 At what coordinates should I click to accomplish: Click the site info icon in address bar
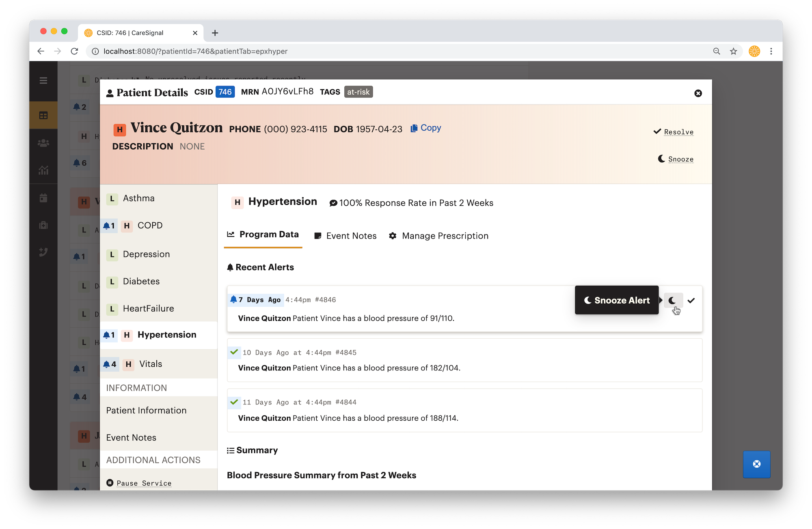pyautogui.click(x=95, y=51)
